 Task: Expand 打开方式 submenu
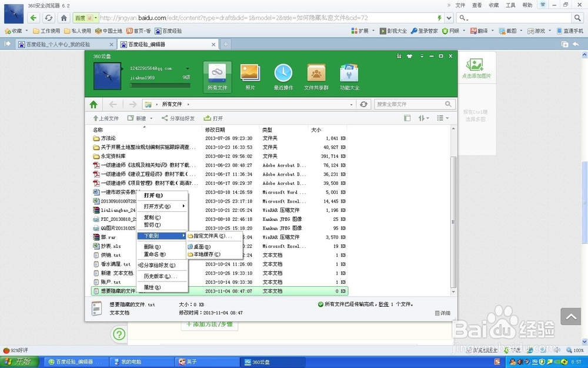click(162, 206)
